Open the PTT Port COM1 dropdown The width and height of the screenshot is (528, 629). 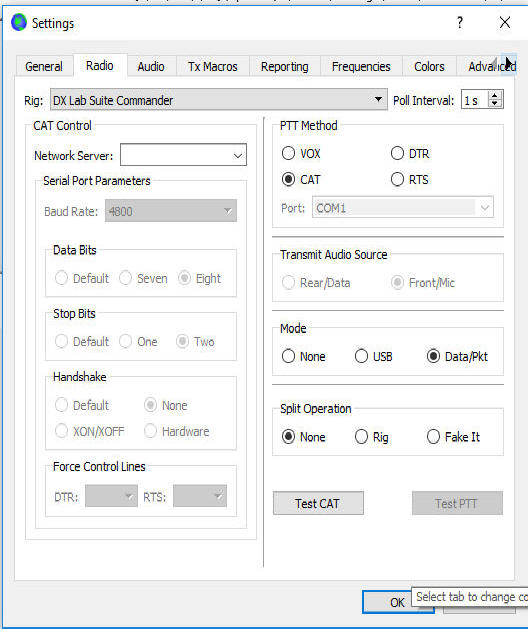pos(403,208)
